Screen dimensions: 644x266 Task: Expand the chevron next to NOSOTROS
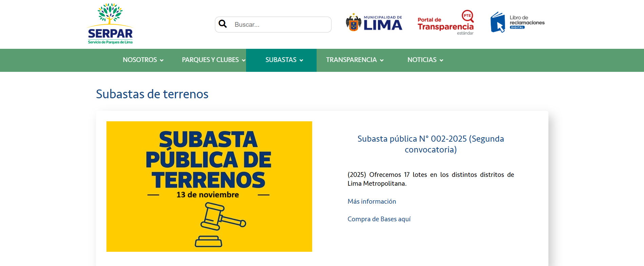(x=162, y=60)
